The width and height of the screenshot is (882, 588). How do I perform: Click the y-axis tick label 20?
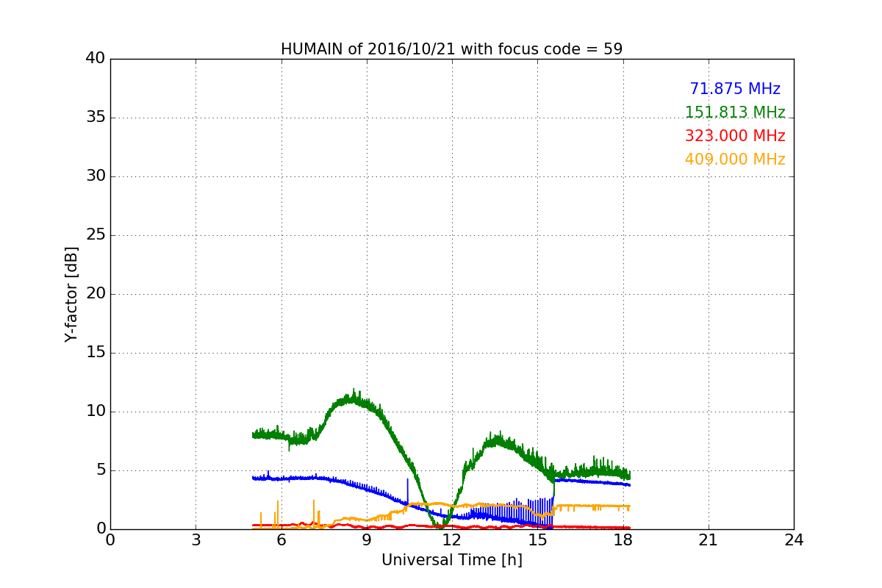click(x=96, y=294)
